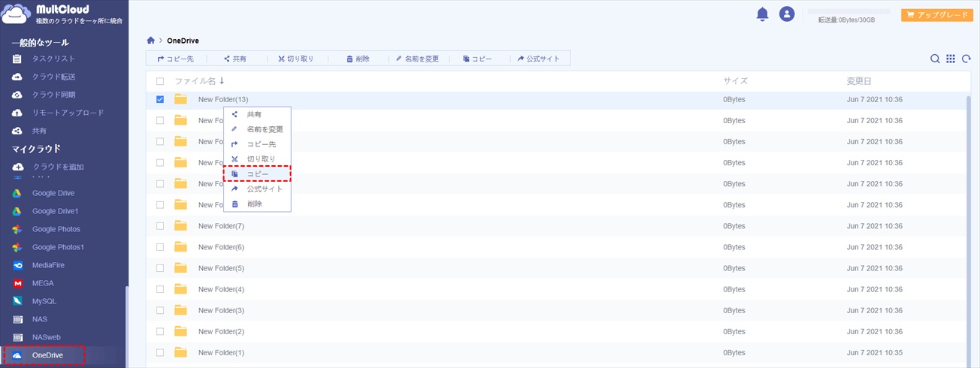The image size is (980, 368).
Task: Open the New Folder(7) folder name
Action: click(221, 226)
